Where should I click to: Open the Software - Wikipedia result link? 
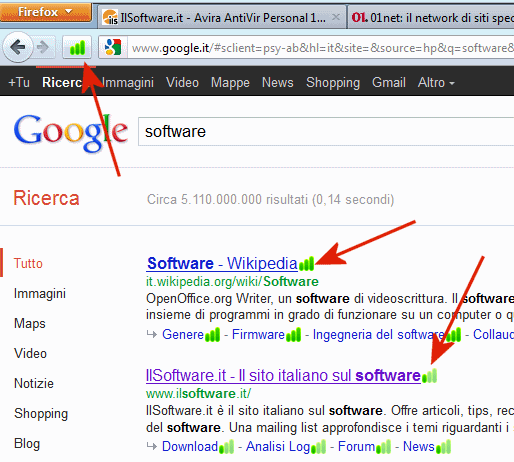[x=222, y=263]
